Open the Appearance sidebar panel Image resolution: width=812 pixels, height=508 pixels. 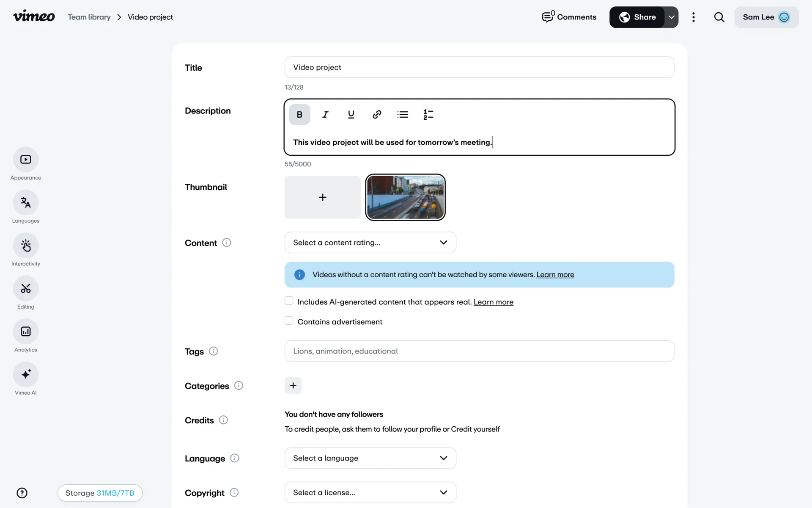pos(26,160)
